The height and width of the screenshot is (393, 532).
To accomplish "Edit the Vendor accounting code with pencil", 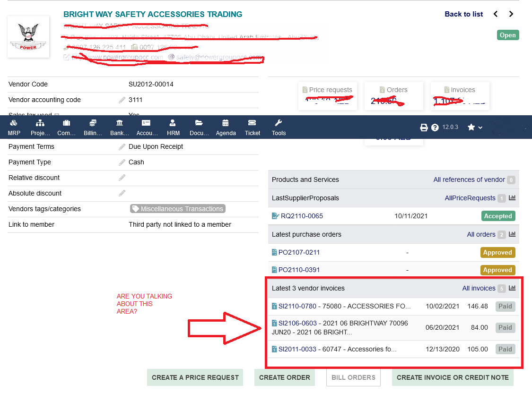I will pyautogui.click(x=122, y=100).
